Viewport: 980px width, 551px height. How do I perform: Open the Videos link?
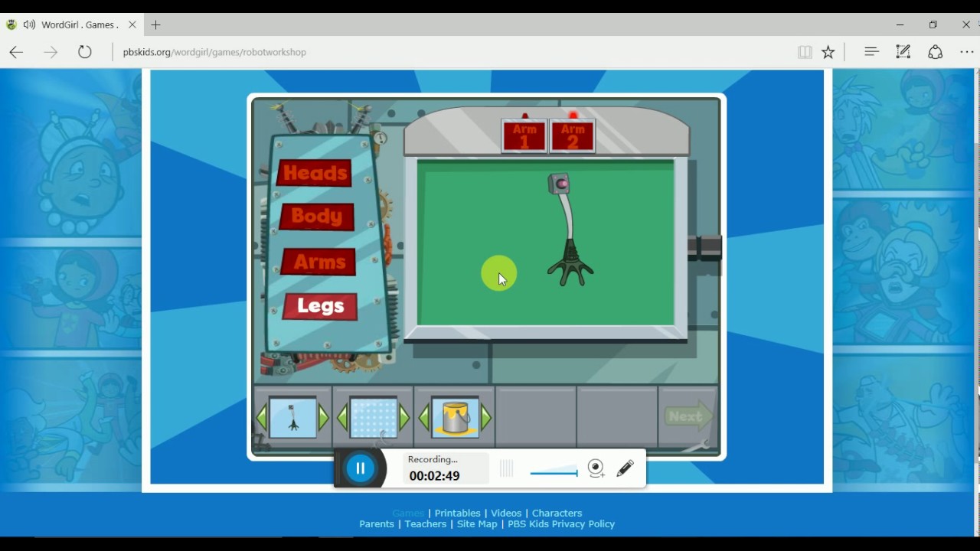pos(506,514)
